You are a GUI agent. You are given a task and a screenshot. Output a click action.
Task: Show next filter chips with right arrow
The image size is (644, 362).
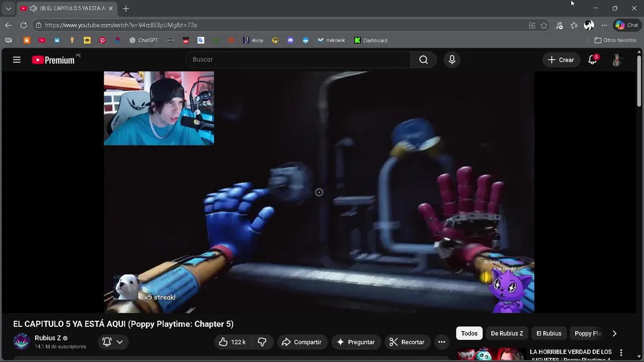pyautogui.click(x=614, y=333)
